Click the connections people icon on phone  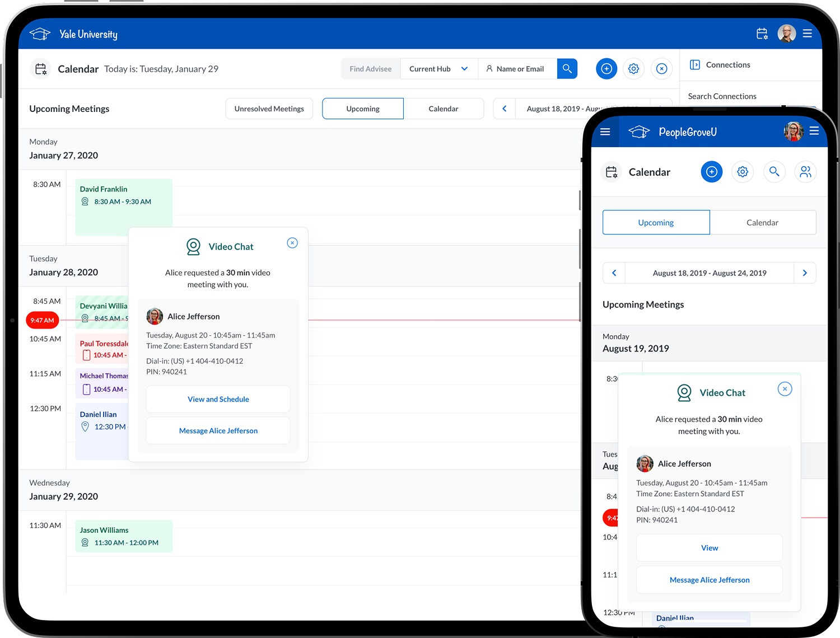pyautogui.click(x=805, y=172)
